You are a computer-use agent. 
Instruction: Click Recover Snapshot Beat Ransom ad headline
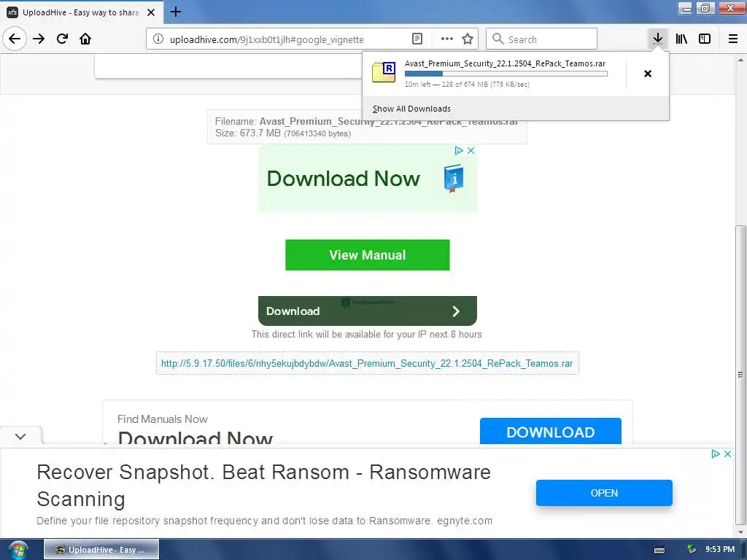(263, 485)
